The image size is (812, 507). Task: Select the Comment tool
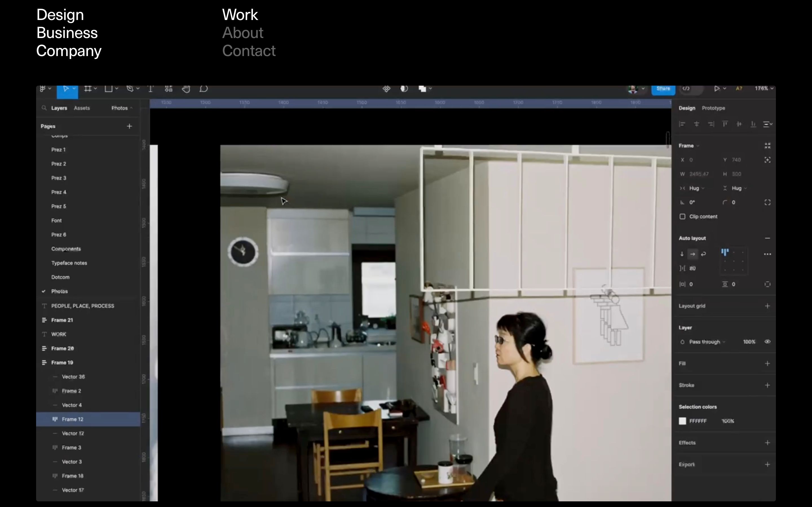click(203, 88)
